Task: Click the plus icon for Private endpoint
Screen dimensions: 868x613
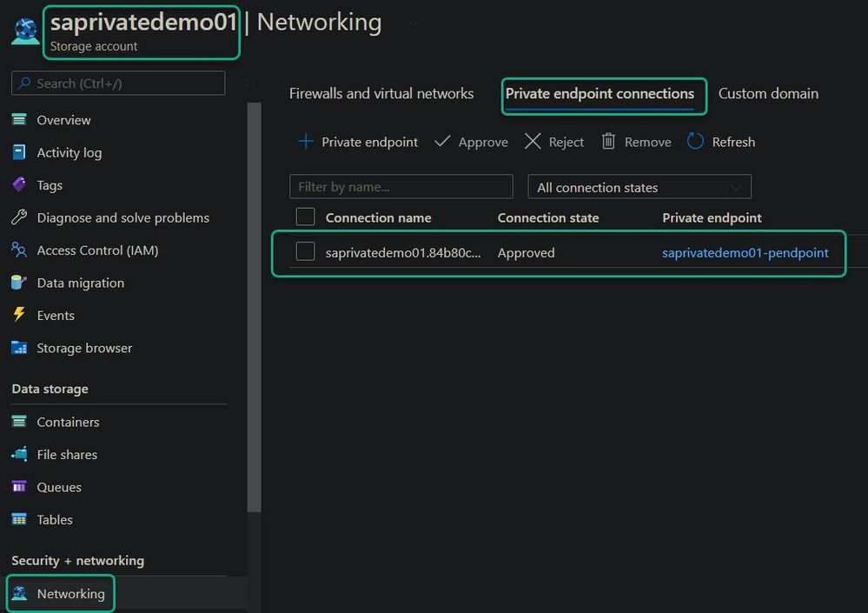Action: pyautogui.click(x=306, y=142)
